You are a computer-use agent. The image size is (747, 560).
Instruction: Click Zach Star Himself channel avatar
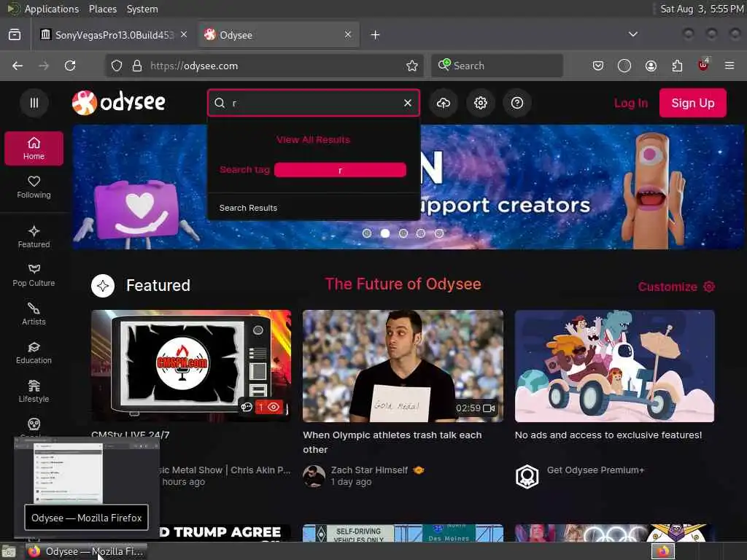pos(314,475)
